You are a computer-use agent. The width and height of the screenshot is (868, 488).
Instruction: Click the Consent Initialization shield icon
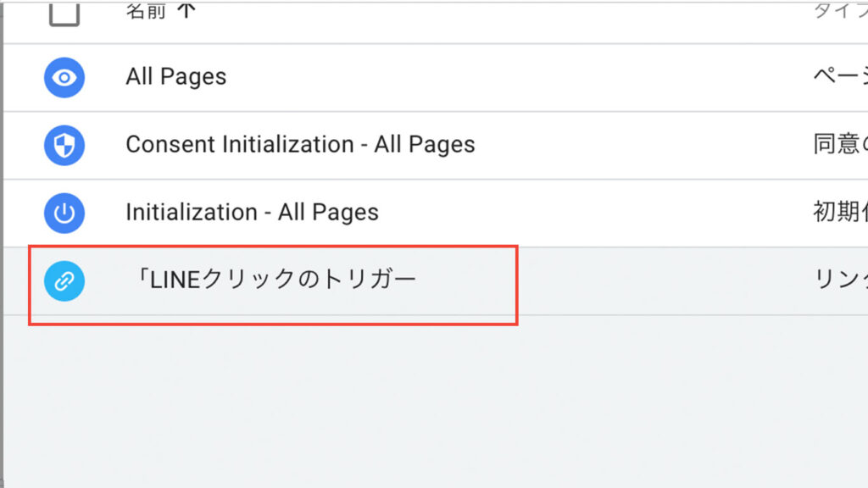64,146
